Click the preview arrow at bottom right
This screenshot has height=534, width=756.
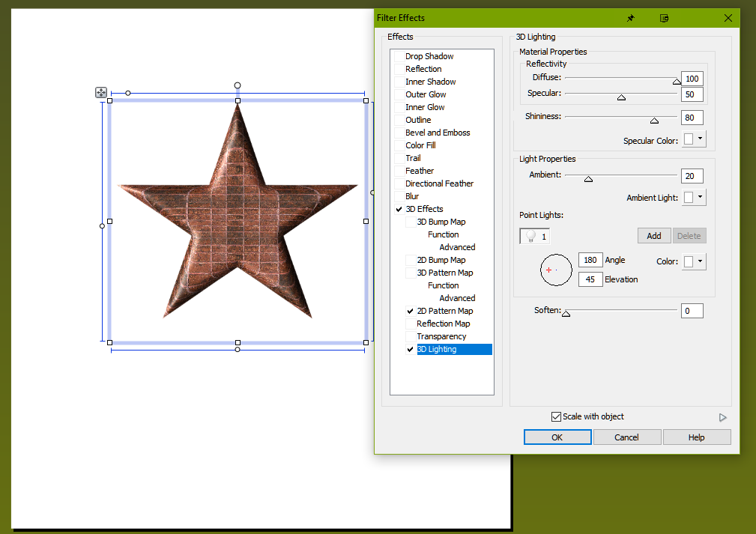point(722,417)
